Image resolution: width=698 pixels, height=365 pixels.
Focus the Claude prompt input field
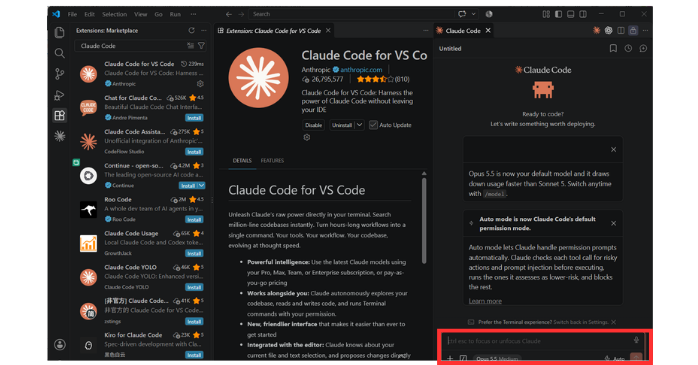(x=539, y=341)
